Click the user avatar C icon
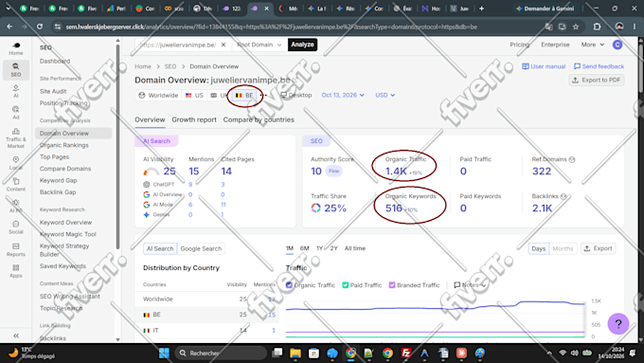Image resolution: width=644 pixels, height=363 pixels. pyautogui.click(x=617, y=45)
